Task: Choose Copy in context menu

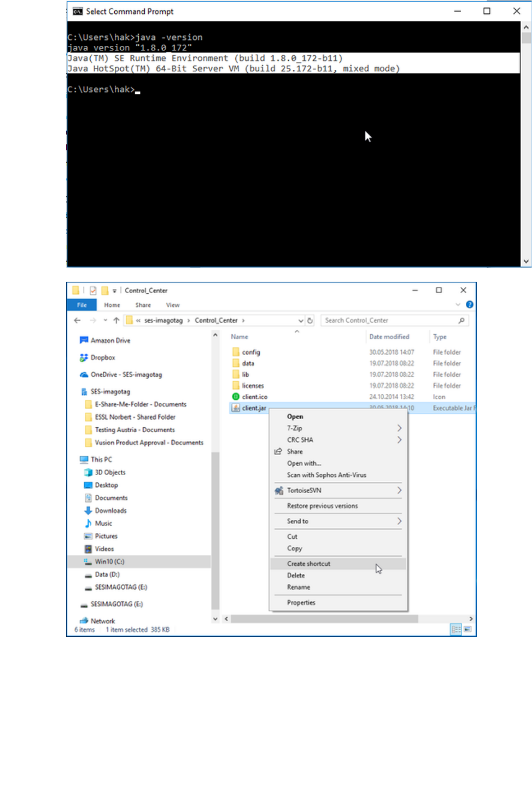Action: click(338, 548)
